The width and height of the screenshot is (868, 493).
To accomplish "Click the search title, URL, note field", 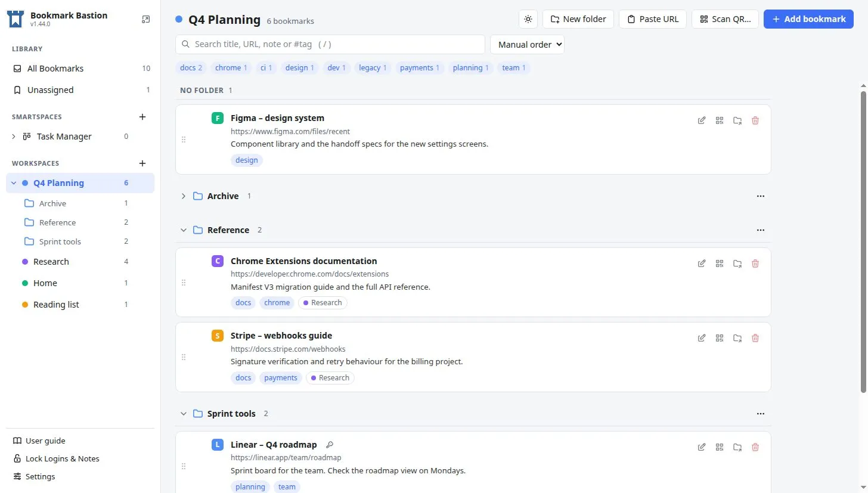I will [x=330, y=45].
